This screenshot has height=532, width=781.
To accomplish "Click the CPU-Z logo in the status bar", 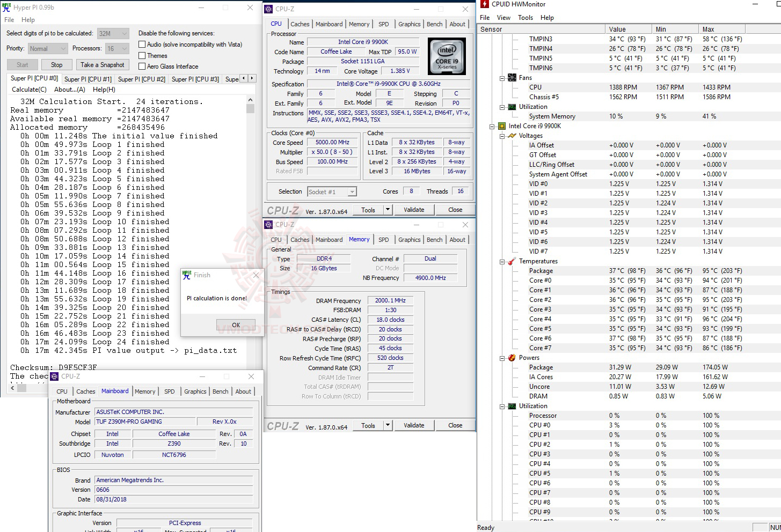I will click(x=283, y=210).
